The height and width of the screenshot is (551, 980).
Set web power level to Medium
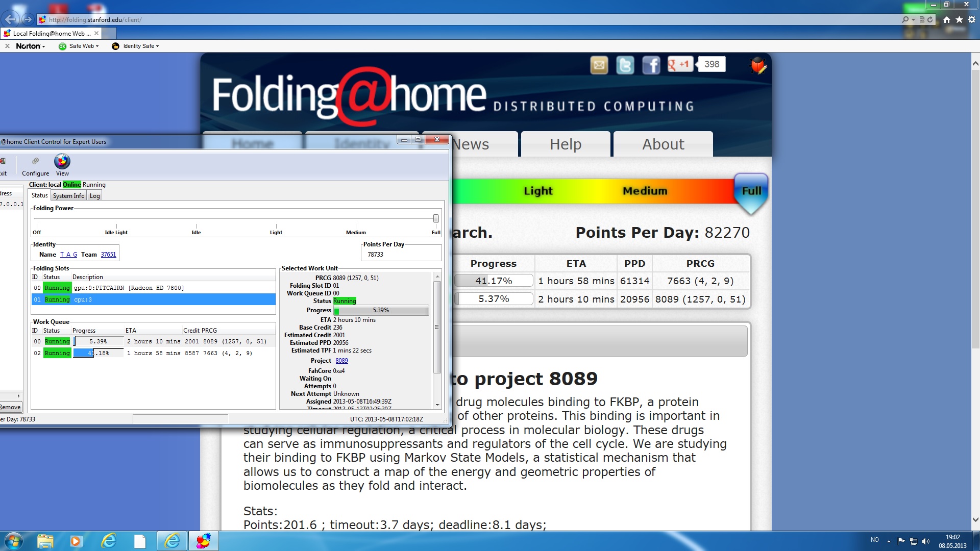point(645,191)
